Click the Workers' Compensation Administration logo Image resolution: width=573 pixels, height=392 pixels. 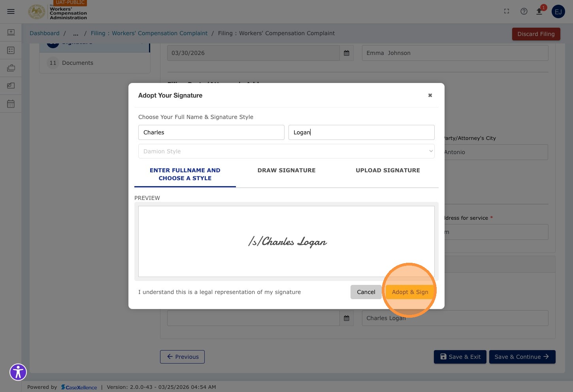coord(58,12)
